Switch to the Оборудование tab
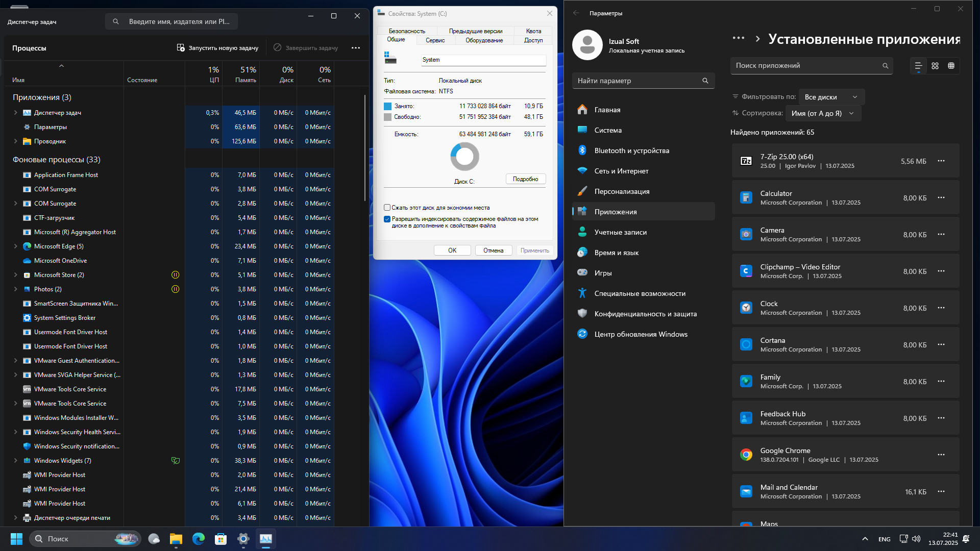Image resolution: width=980 pixels, height=551 pixels. click(x=484, y=40)
